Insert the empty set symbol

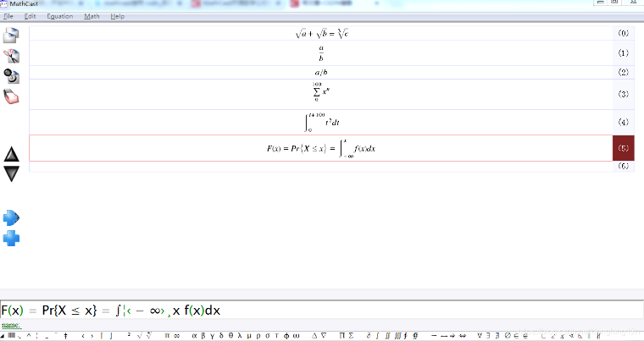pyautogui.click(x=508, y=336)
